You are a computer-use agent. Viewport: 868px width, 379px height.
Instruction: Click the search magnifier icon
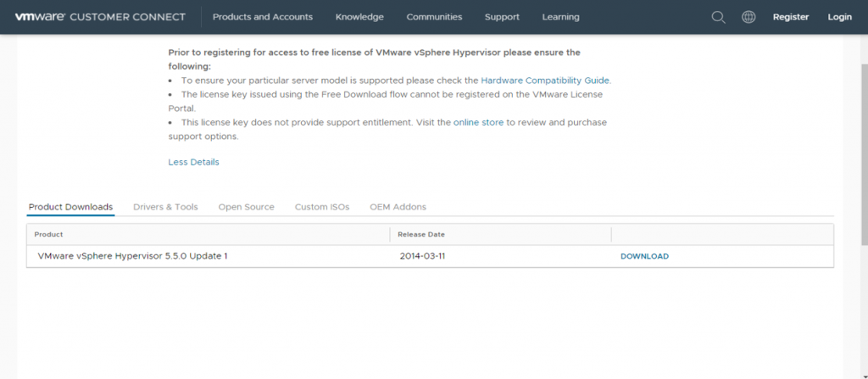(718, 17)
